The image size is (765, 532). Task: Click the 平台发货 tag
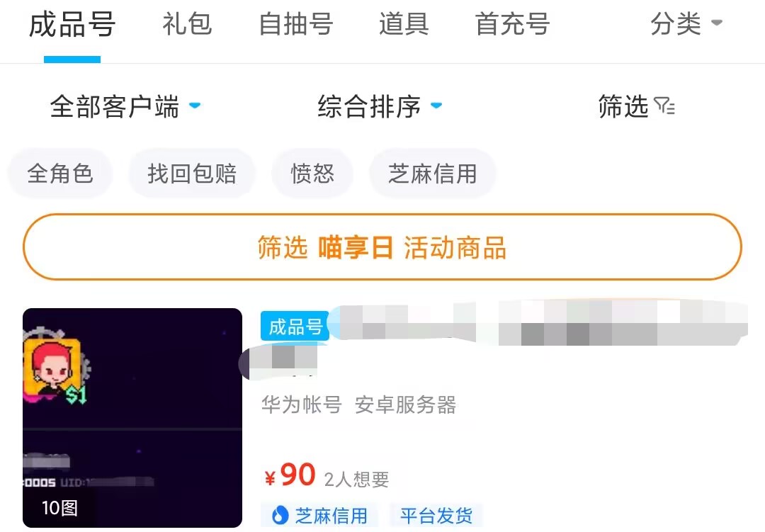click(436, 515)
